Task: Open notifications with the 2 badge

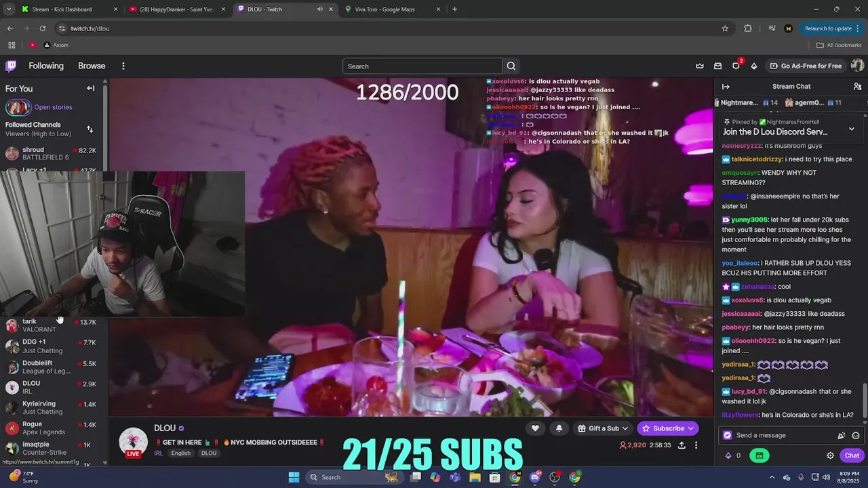Action: [x=736, y=66]
